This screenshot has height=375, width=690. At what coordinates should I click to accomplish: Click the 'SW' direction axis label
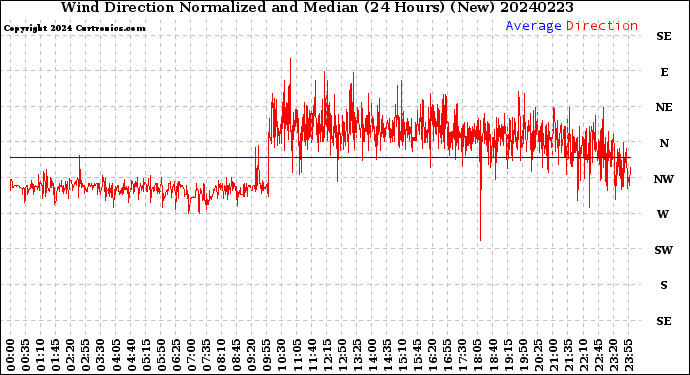(664, 250)
